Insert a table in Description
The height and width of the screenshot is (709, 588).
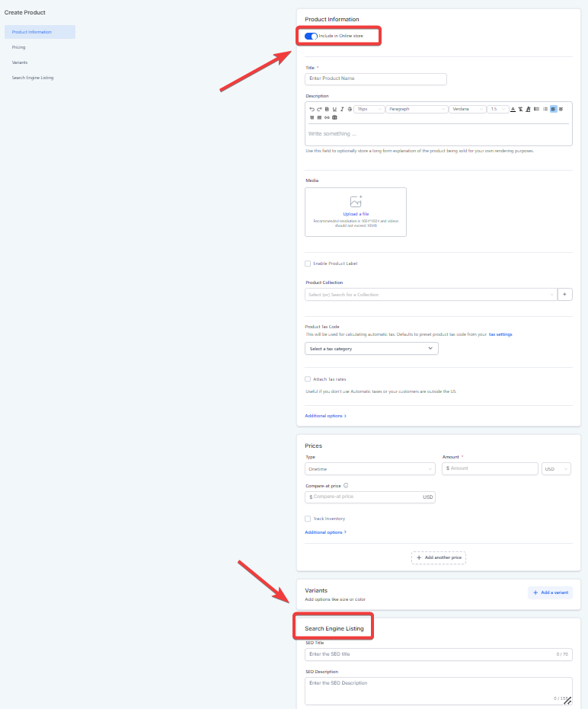click(x=334, y=117)
